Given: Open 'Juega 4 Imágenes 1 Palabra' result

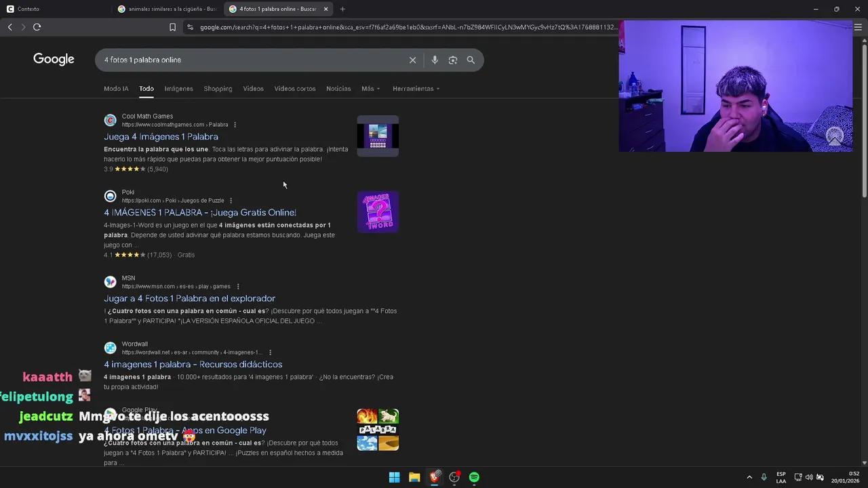Looking at the screenshot, I should click(161, 137).
